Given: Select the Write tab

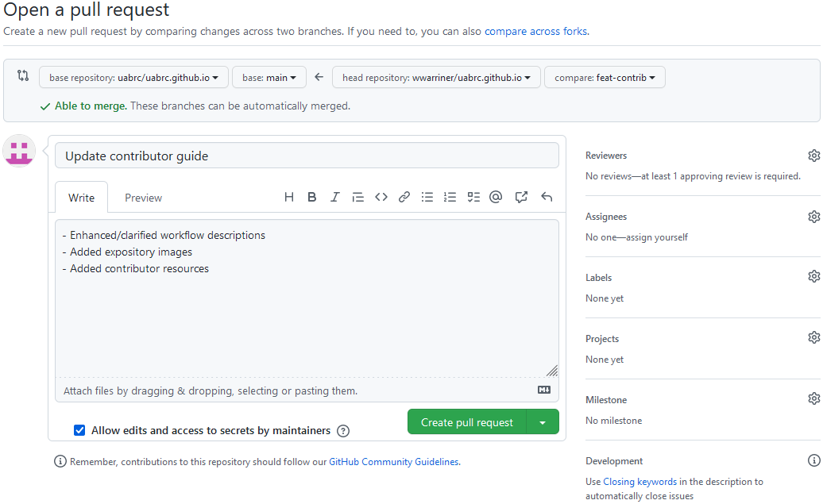Looking at the screenshot, I should point(81,198).
